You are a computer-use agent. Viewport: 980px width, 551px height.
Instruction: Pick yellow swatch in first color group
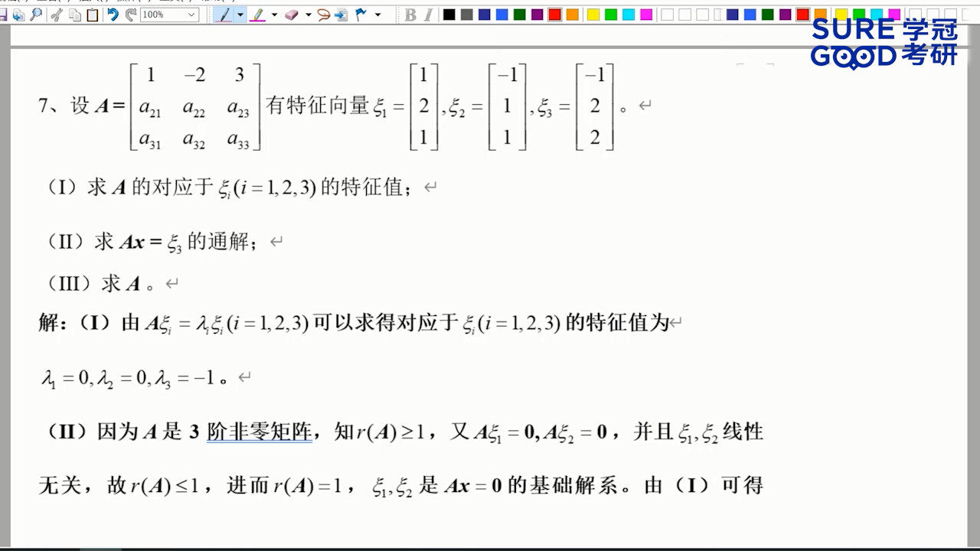(593, 15)
